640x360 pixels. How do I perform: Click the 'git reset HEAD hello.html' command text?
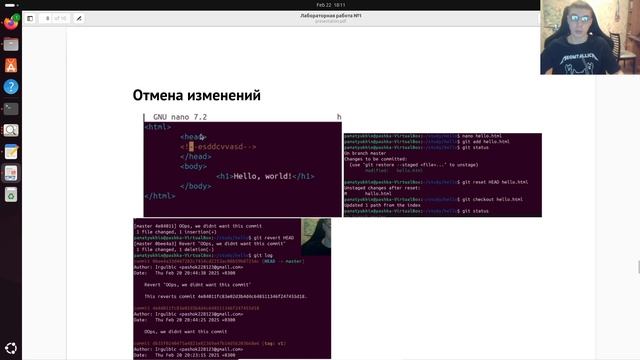495,182
